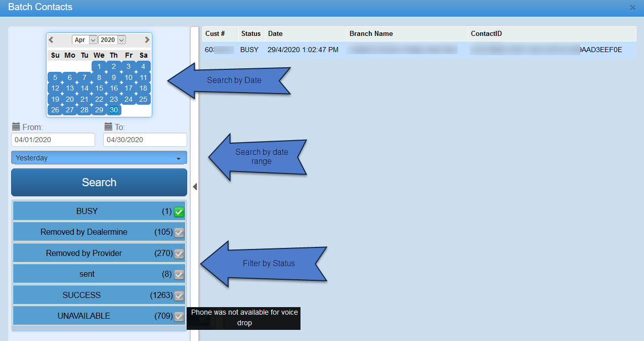Viewport: 644px width, 341px height.
Task: Uncheck the BUSY status checkbox
Action: pyautogui.click(x=179, y=212)
